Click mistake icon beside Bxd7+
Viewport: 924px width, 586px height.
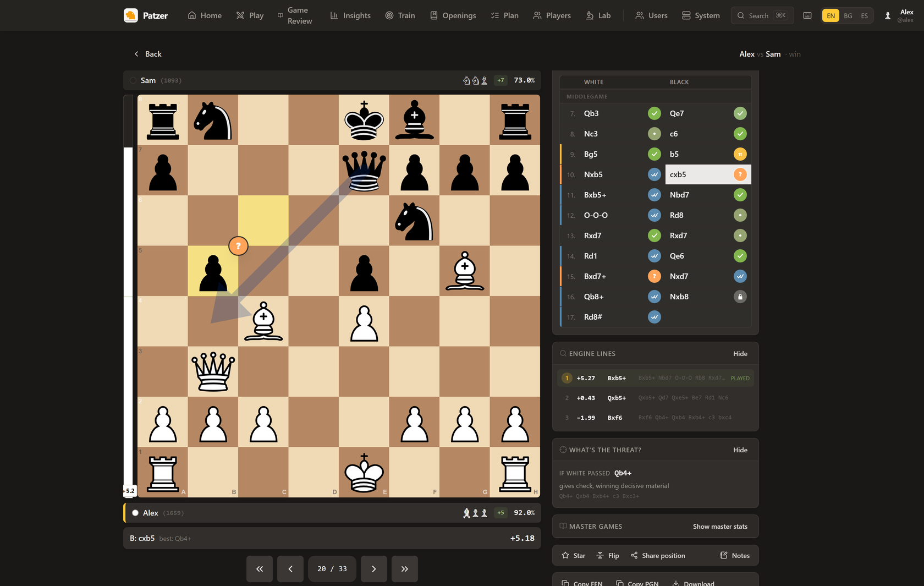[654, 276]
